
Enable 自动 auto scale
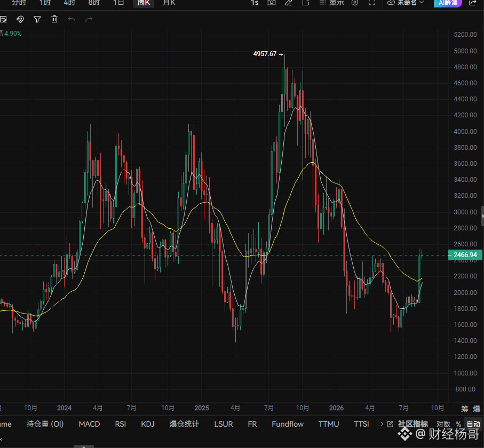click(473, 424)
